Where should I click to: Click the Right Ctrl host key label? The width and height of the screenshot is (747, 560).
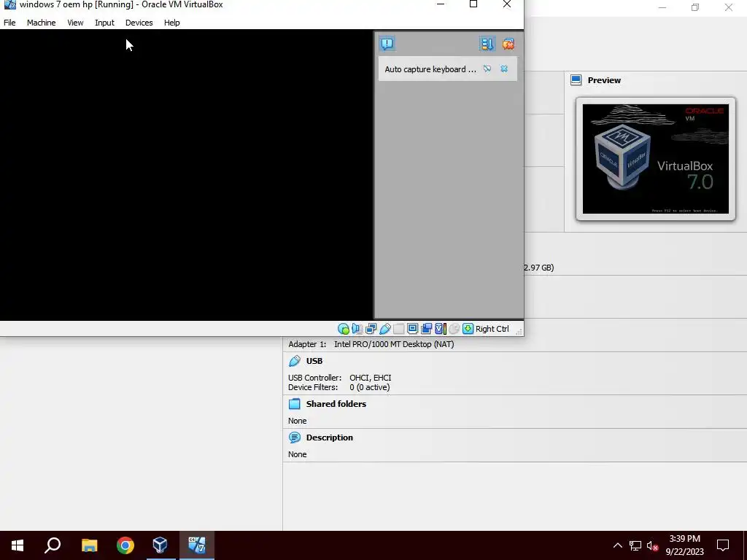coord(492,329)
